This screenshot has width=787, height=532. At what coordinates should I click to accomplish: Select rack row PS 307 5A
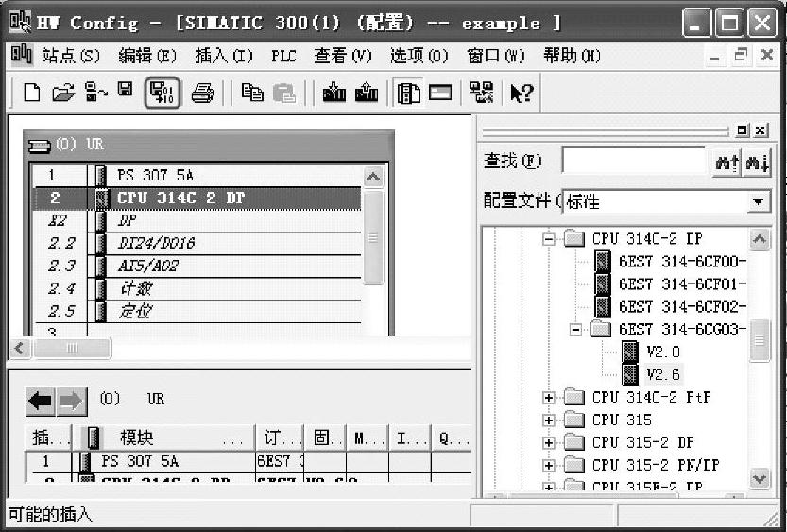pyautogui.click(x=197, y=175)
